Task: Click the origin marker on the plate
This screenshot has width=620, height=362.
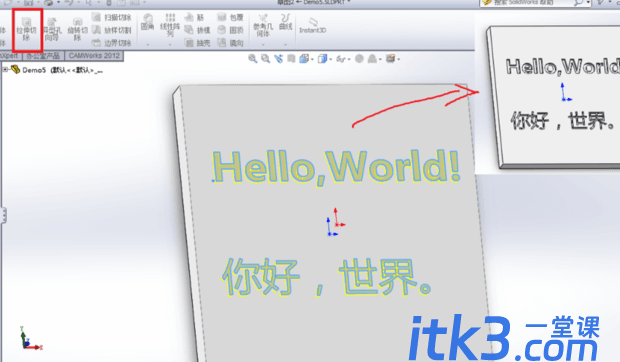Action: point(335,222)
